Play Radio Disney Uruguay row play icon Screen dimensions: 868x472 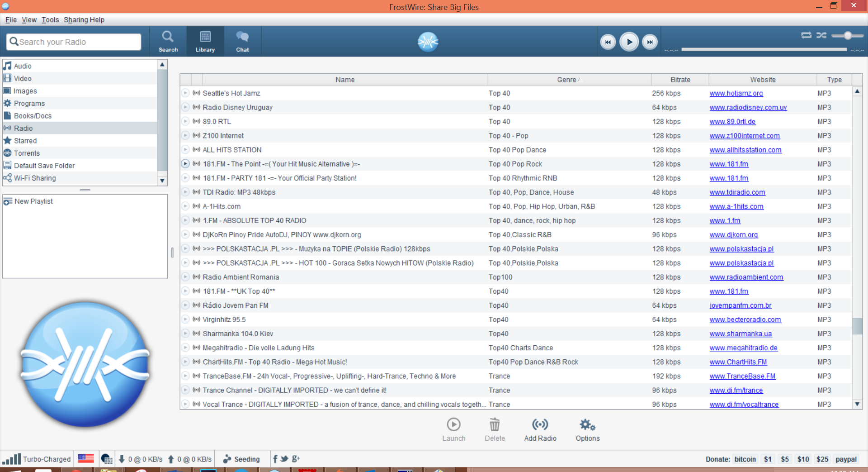click(185, 107)
